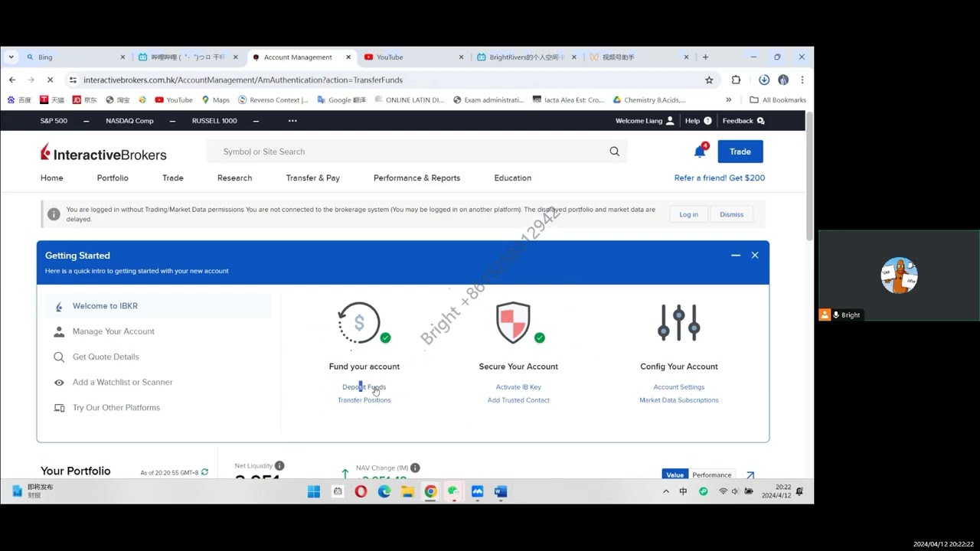Dismiss the trading permissions notice
This screenshot has height=551, width=980.
731,214
